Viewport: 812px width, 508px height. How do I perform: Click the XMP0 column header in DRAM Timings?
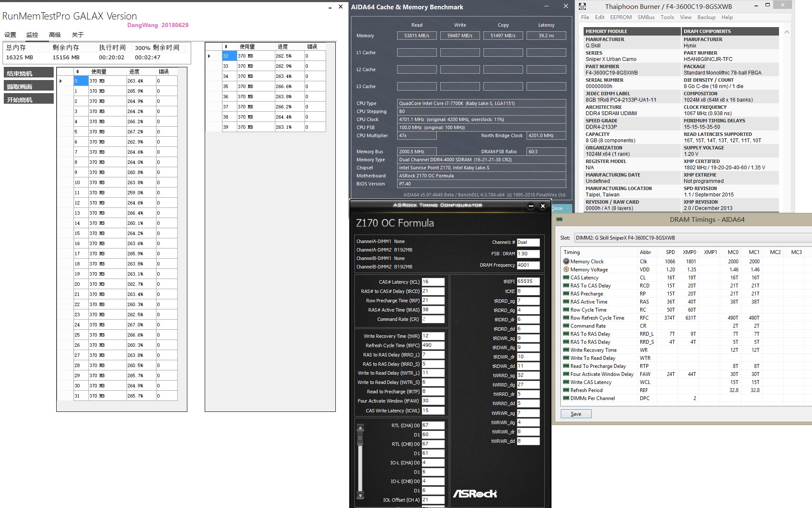click(x=689, y=252)
